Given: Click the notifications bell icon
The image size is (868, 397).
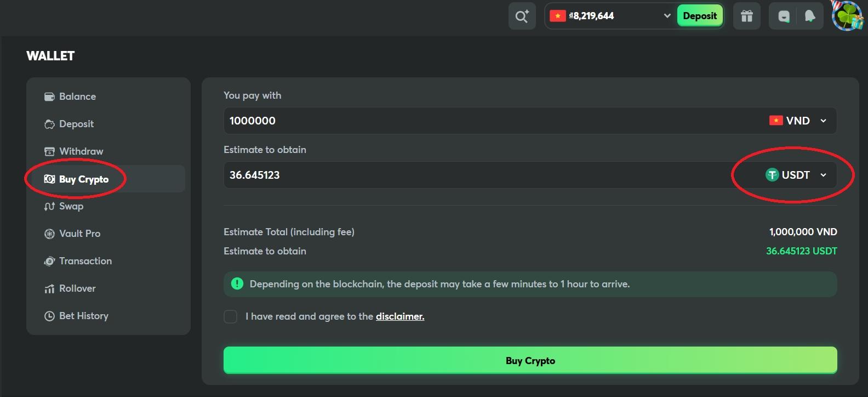Looking at the screenshot, I should (x=810, y=16).
